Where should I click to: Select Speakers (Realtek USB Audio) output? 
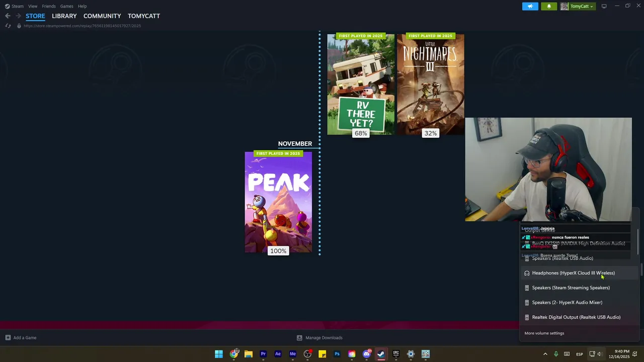[578, 258]
